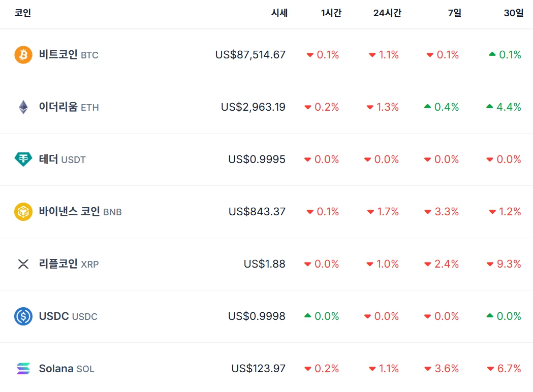Sort by the 7일 column header
The height and width of the screenshot is (392, 533).
(x=454, y=13)
